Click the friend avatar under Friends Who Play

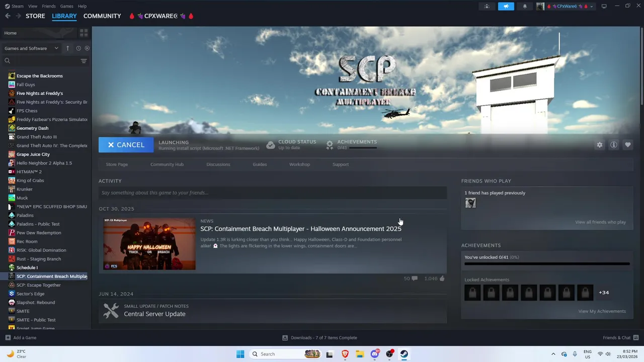470,203
